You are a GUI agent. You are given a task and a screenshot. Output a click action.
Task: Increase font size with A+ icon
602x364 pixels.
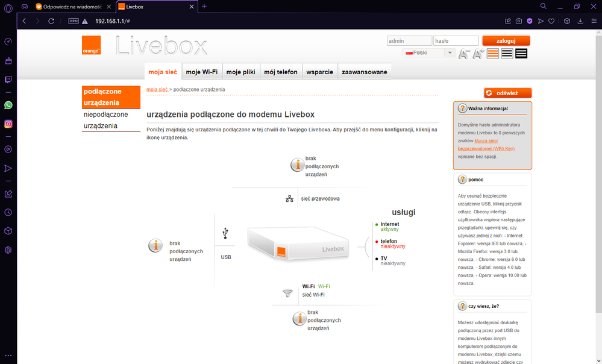(478, 54)
